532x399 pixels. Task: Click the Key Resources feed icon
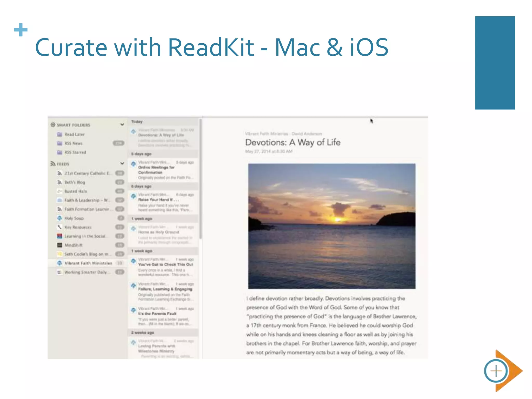click(59, 227)
